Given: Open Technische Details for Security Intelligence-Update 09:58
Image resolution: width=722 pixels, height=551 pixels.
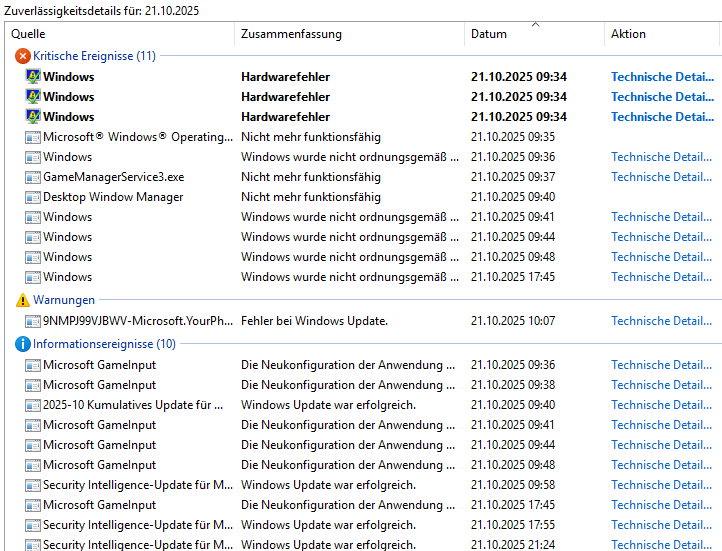Looking at the screenshot, I should point(662,485).
